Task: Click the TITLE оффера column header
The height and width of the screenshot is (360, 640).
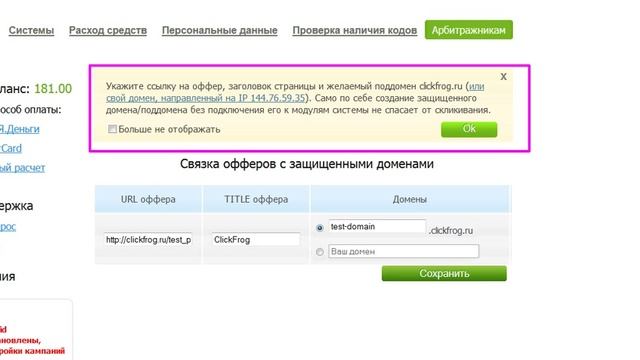Action: pos(256,199)
